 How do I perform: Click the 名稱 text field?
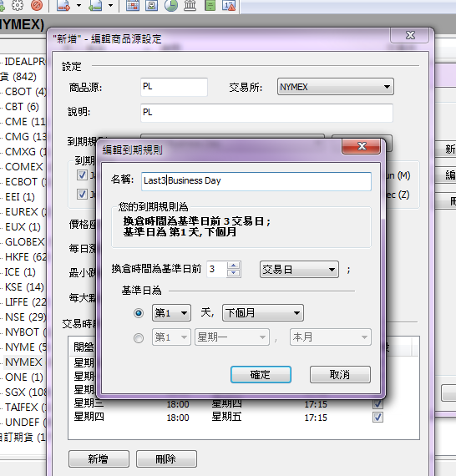point(256,181)
